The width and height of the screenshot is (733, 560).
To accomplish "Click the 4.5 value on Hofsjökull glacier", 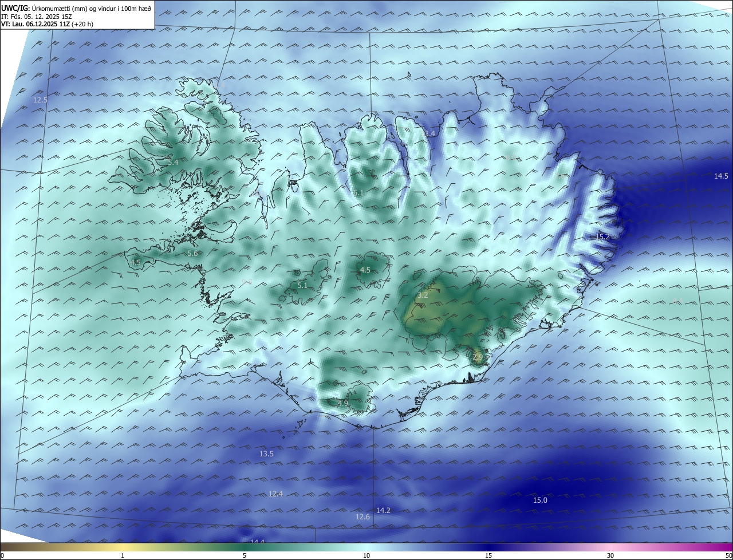I will point(365,270).
